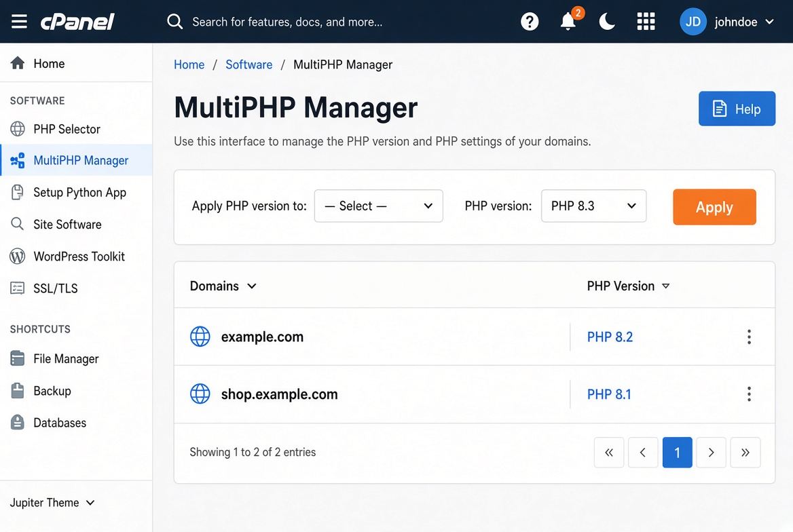Open notifications bell
Viewport: 793px width, 532px height.
pos(568,22)
